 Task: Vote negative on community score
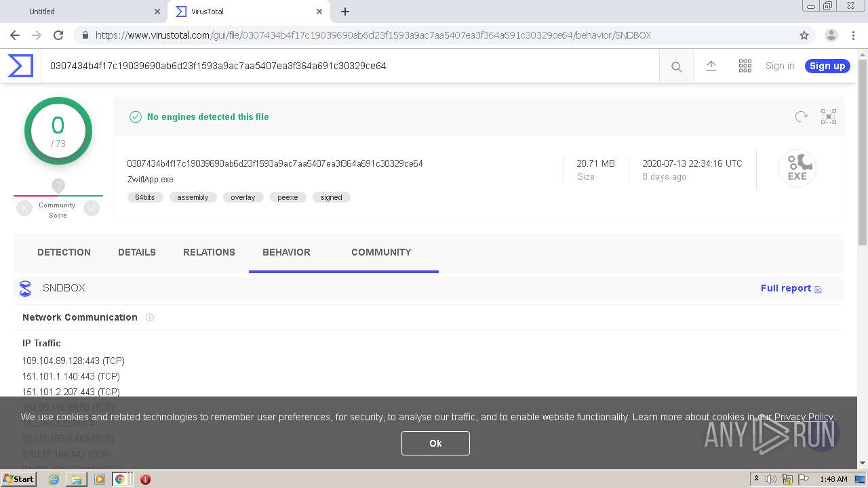24,208
